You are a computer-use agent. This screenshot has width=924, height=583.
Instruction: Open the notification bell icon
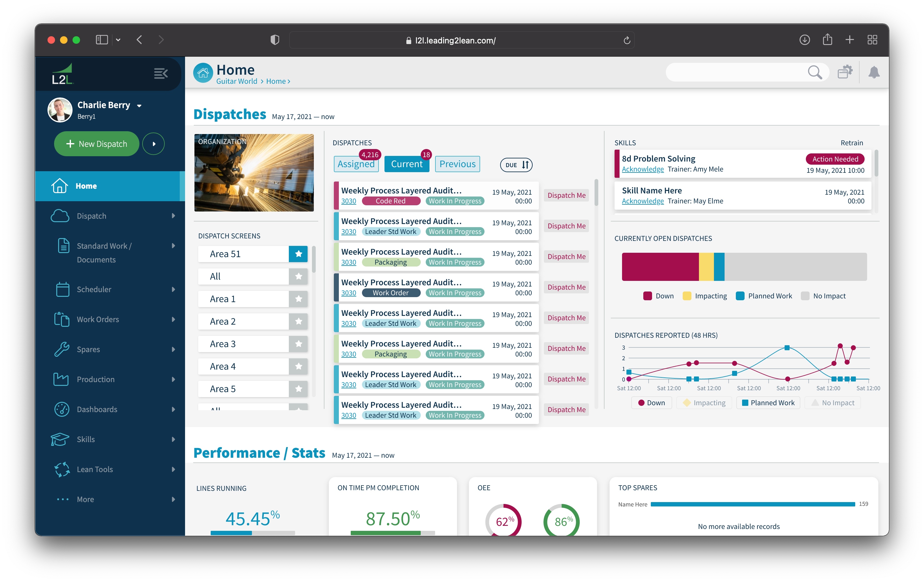pyautogui.click(x=875, y=72)
